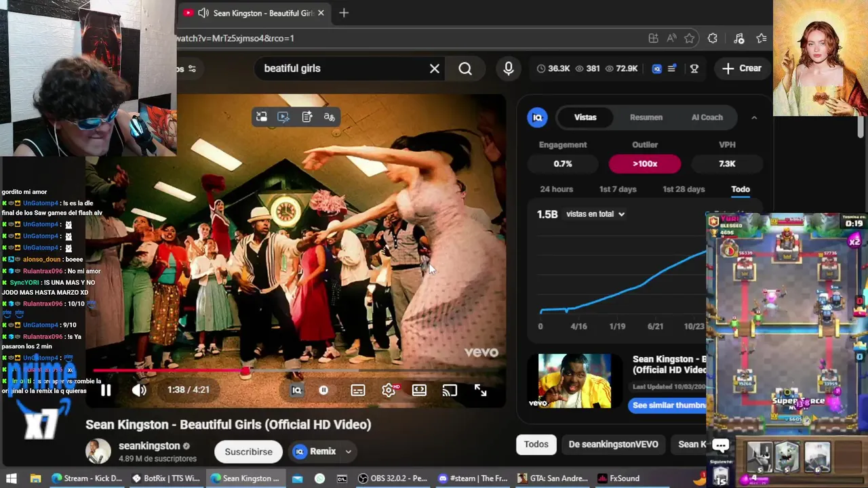The height and width of the screenshot is (488, 868).
Task: Open vidIQ list menu icon in stats bar
Action: click(672, 68)
